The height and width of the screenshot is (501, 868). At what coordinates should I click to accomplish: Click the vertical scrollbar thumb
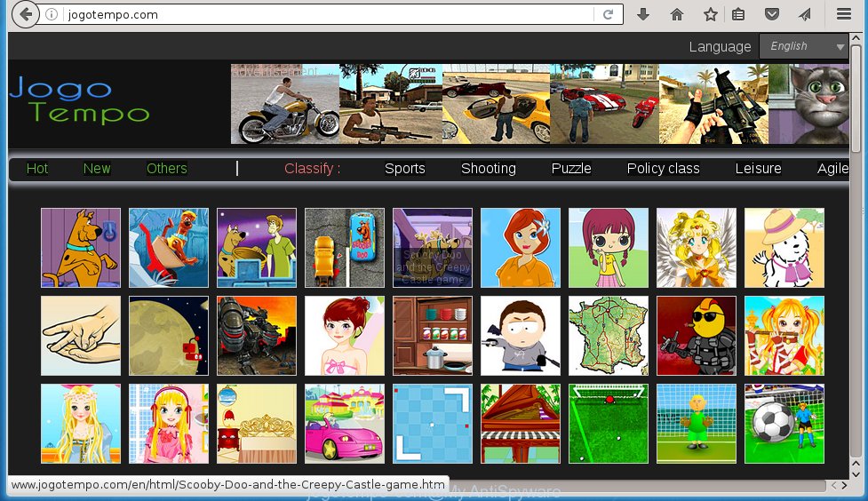click(856, 99)
